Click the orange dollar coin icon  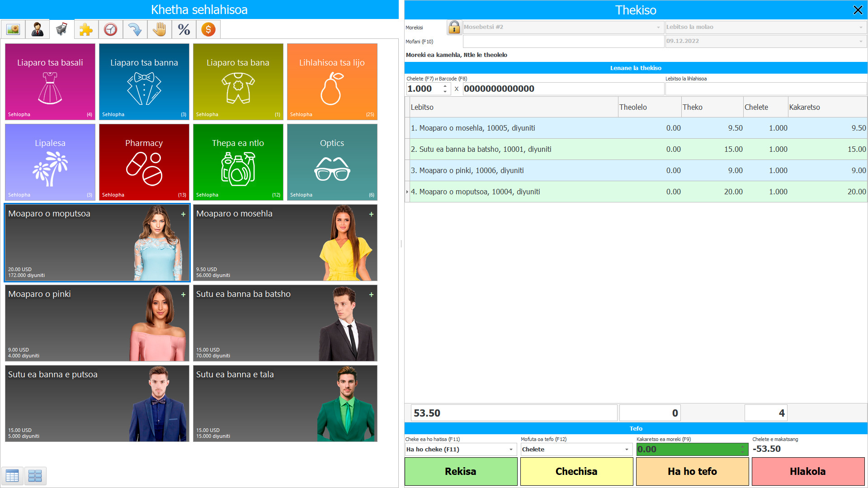[x=208, y=30]
